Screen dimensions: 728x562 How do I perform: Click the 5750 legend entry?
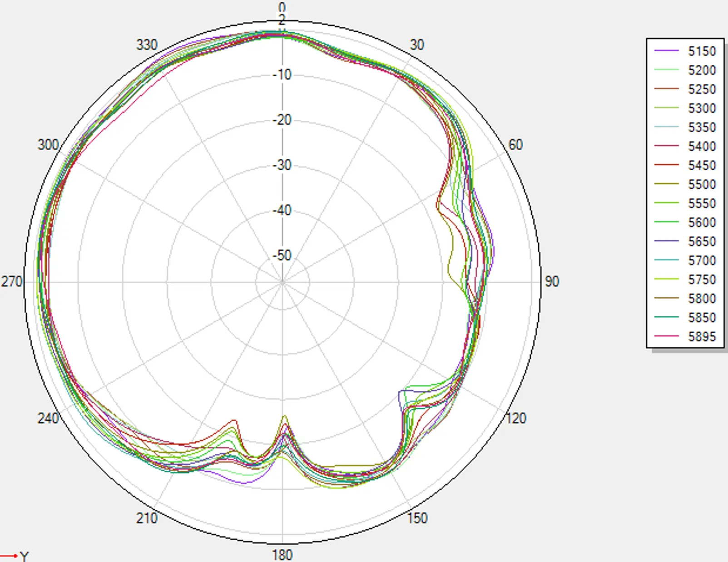tap(685, 280)
